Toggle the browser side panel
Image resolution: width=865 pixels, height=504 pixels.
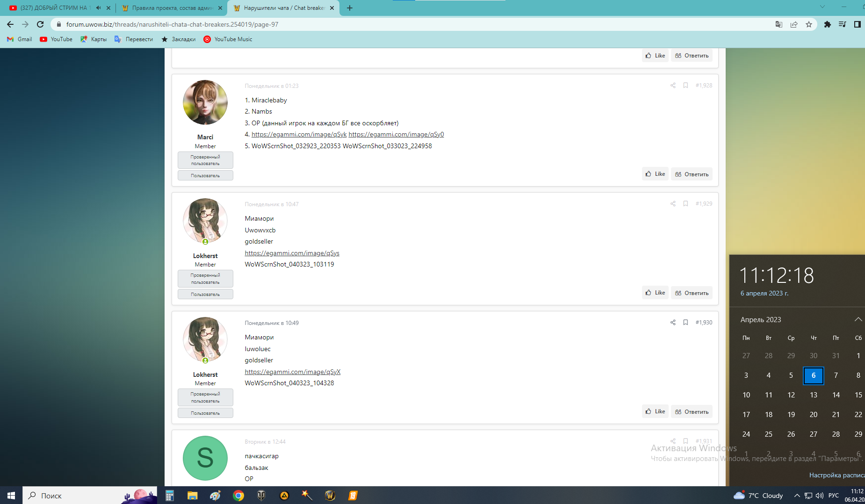(x=857, y=24)
